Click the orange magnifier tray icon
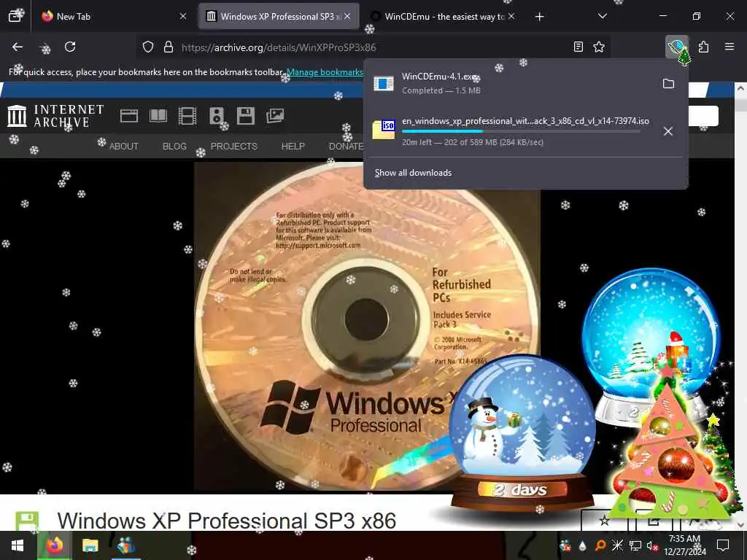The image size is (747, 560). [600, 545]
